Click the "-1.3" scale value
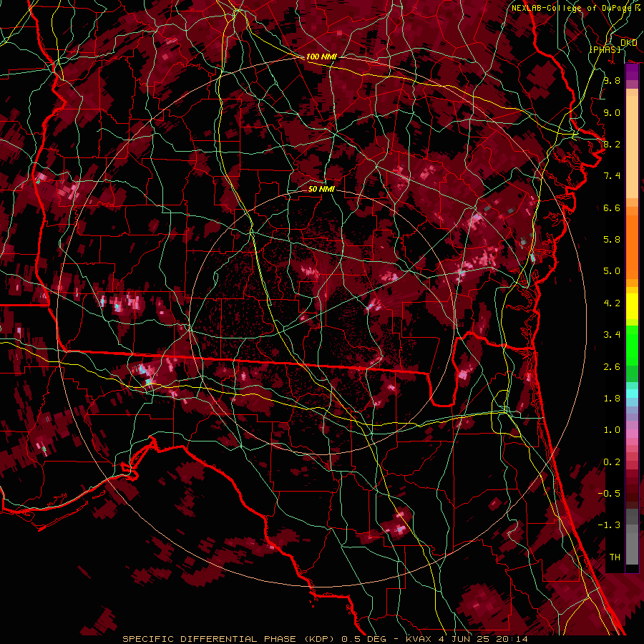This screenshot has width=644, height=644. point(608,525)
